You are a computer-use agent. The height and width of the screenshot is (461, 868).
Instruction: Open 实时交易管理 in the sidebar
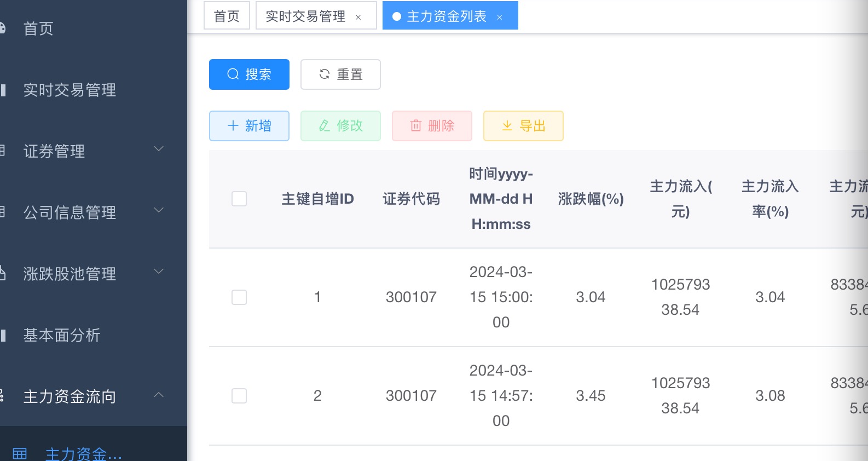[x=94, y=90]
